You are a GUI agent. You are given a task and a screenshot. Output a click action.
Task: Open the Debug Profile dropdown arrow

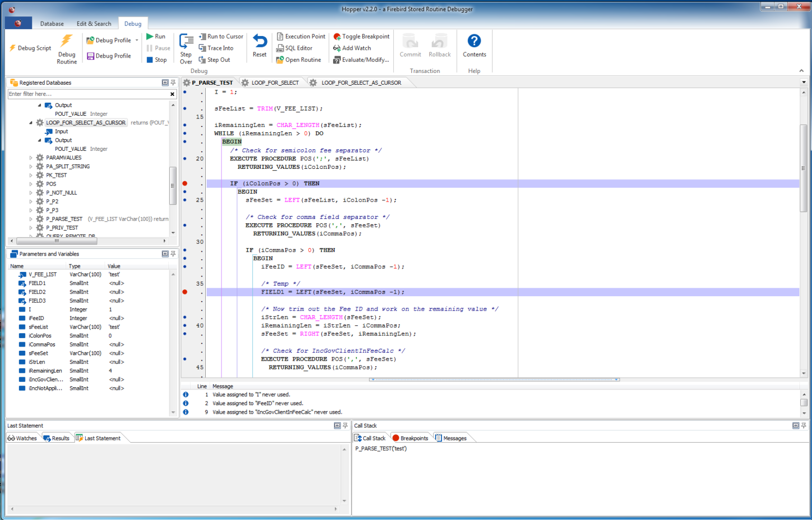click(x=137, y=40)
